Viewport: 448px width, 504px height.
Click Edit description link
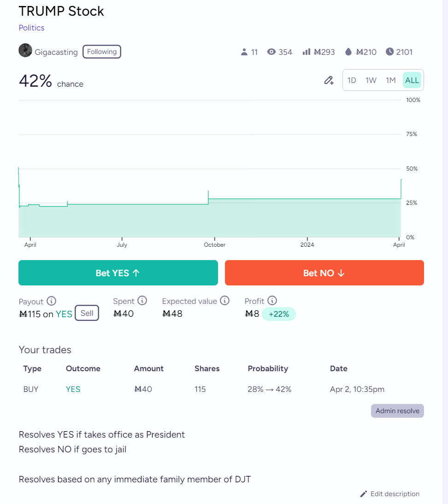(x=390, y=494)
